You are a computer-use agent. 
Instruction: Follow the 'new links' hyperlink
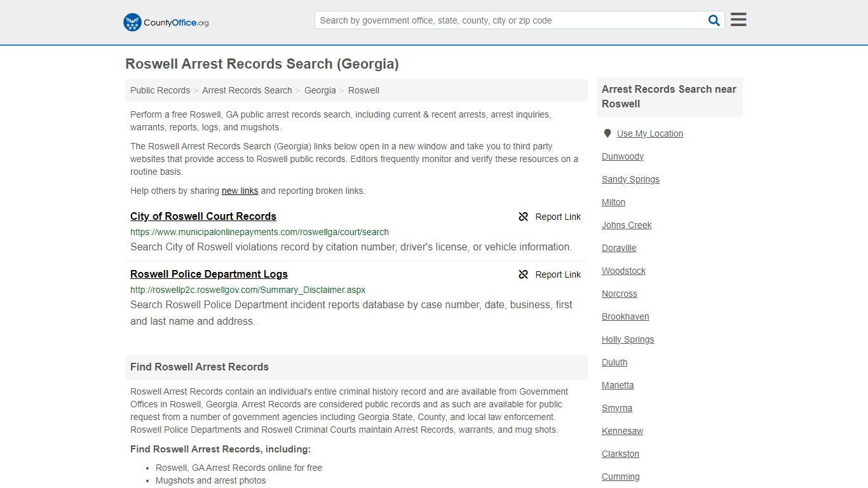240,191
